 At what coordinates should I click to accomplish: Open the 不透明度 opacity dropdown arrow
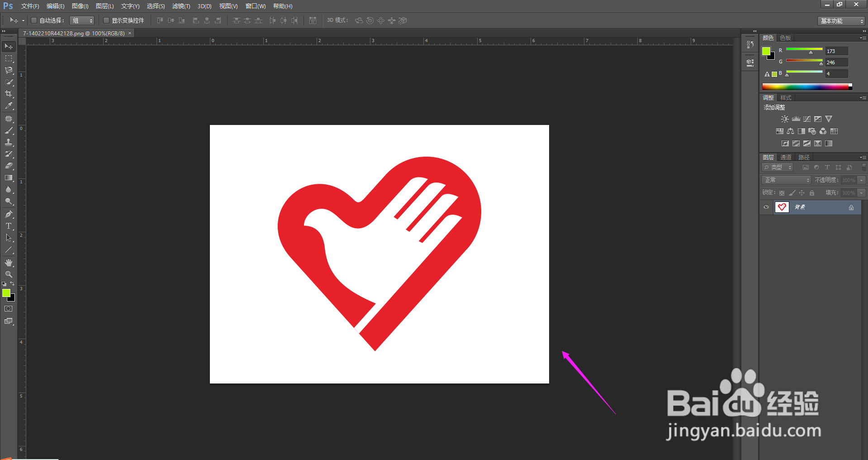862,180
